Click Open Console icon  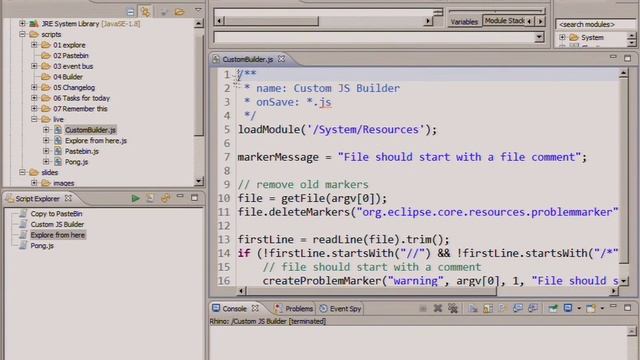click(x=591, y=308)
